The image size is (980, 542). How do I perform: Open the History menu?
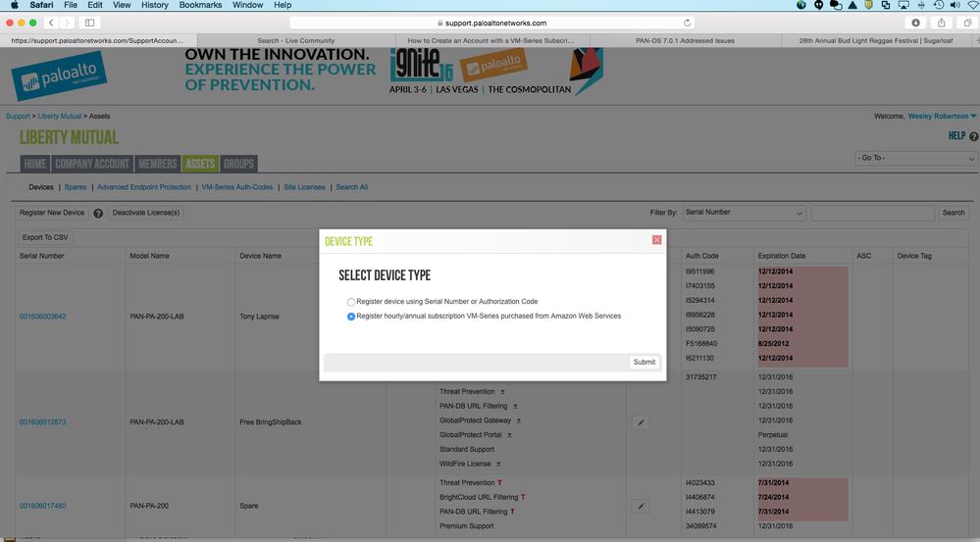coord(154,5)
